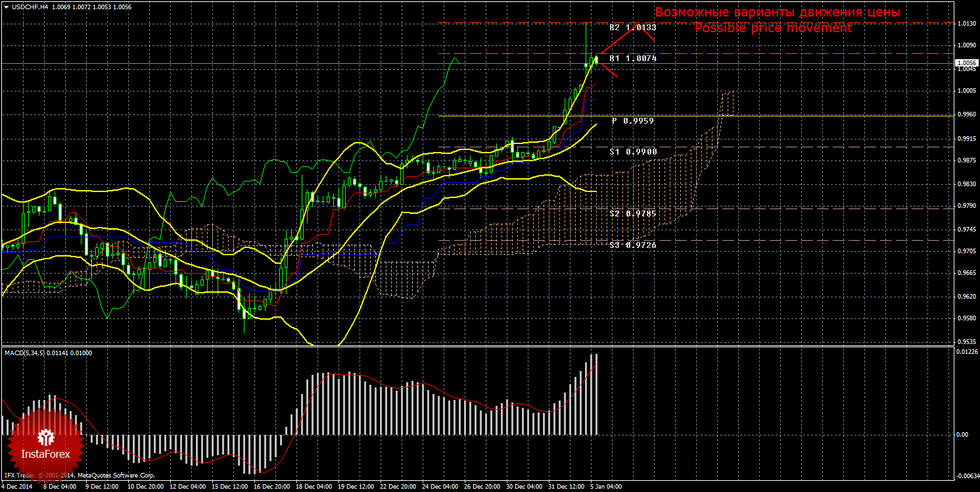Click the 0.9790 price axis value
The height and width of the screenshot is (492, 980).
point(966,205)
